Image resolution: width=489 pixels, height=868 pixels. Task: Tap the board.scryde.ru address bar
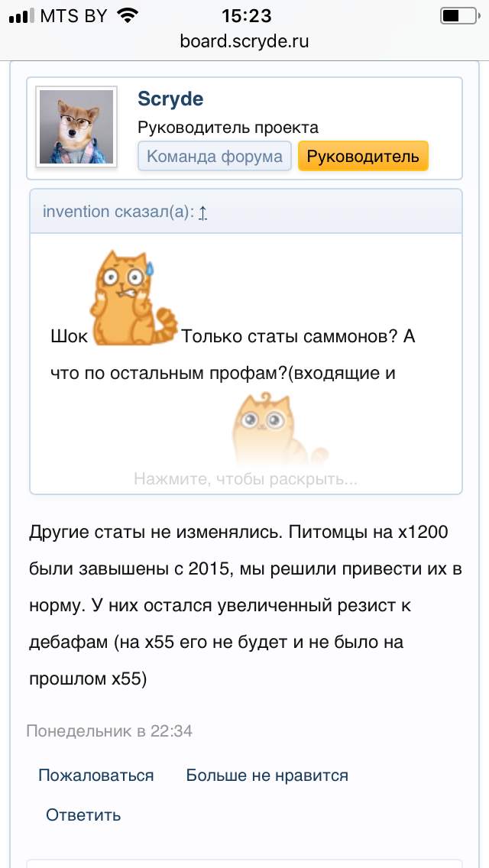point(244,41)
